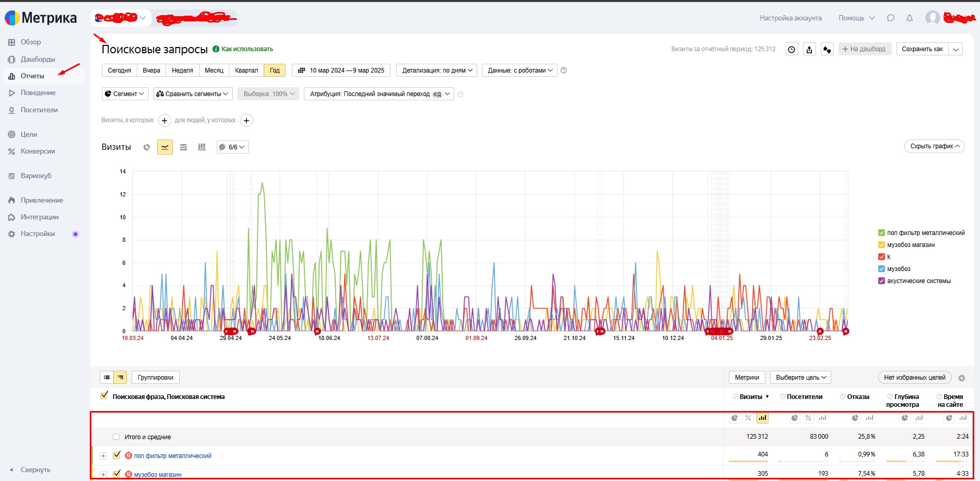Open 'Сегмент' dropdown
This screenshot has width=980, height=481.
click(125, 94)
